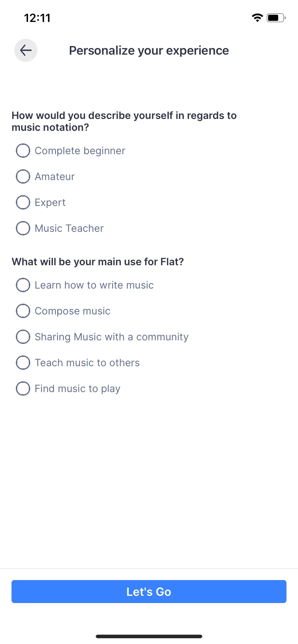The height and width of the screenshot is (644, 298).
Task: Tap the home indicator bar
Action: coord(149,636)
